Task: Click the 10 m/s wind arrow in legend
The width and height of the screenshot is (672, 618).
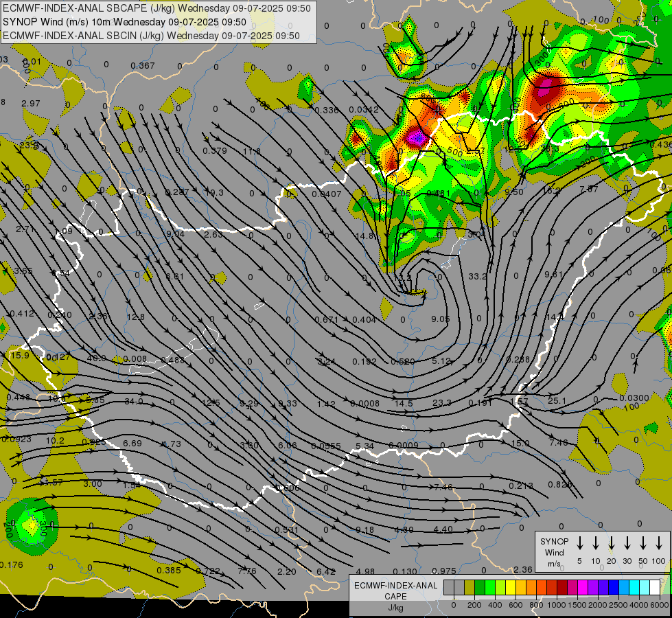Action: click(x=596, y=543)
